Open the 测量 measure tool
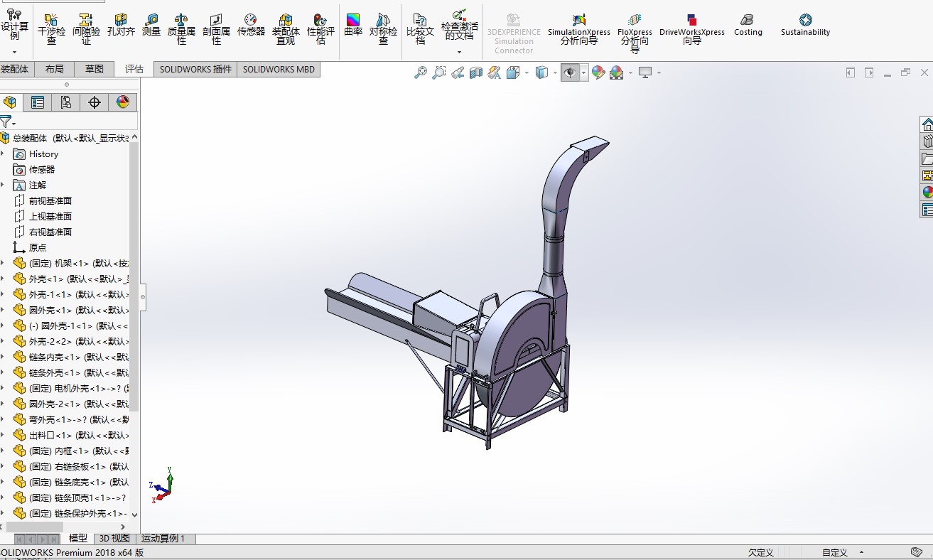Screen dimensions: 933x560 click(151, 25)
